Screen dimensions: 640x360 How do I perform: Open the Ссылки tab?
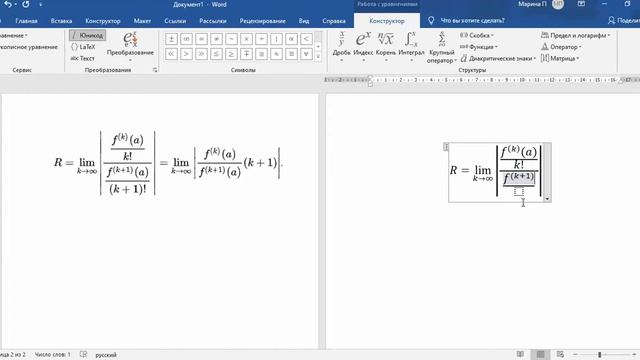tap(175, 21)
